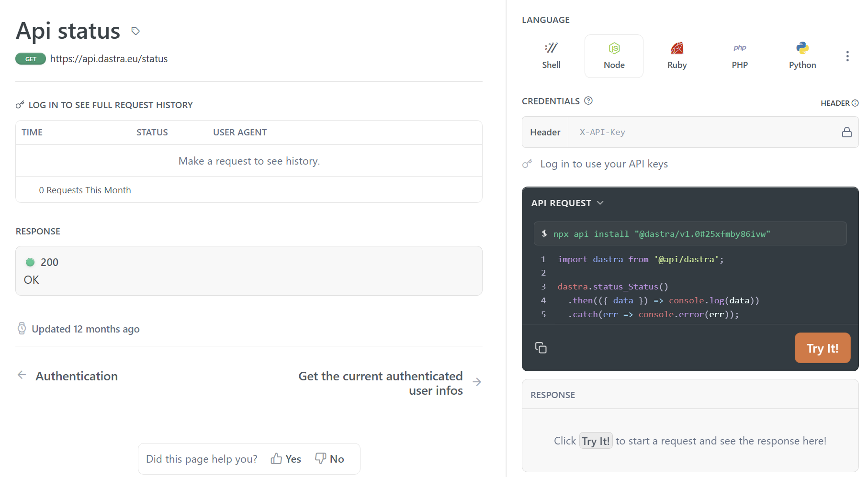Open more languages via three-dot menu
The image size is (868, 477).
click(847, 56)
